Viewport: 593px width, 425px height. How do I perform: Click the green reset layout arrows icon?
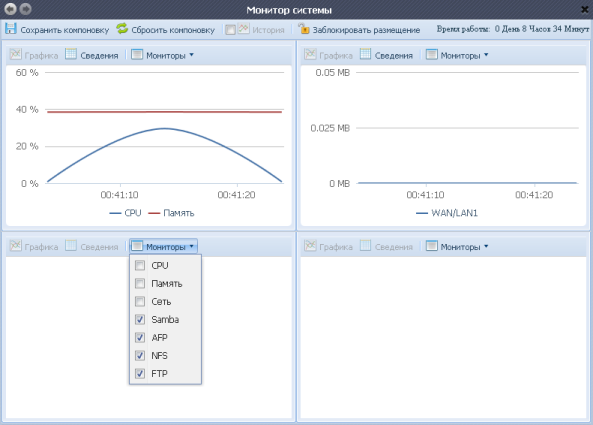(x=122, y=29)
